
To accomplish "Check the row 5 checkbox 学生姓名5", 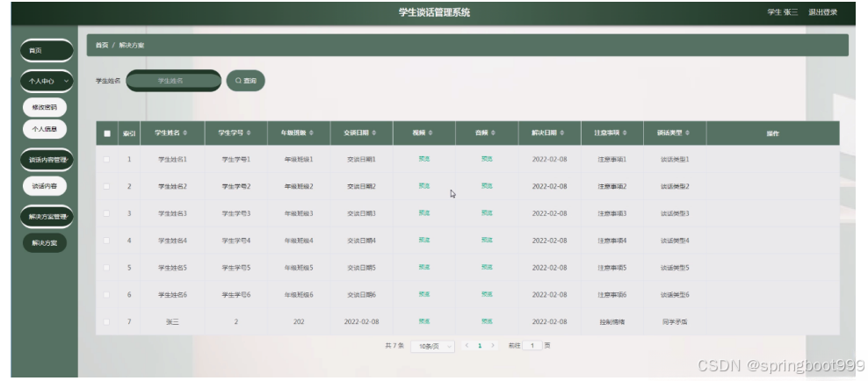I will coord(106,268).
